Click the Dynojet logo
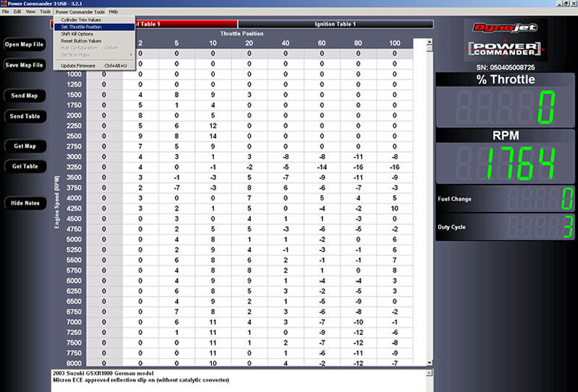Viewport: 578px width, 392px height. pyautogui.click(x=506, y=29)
